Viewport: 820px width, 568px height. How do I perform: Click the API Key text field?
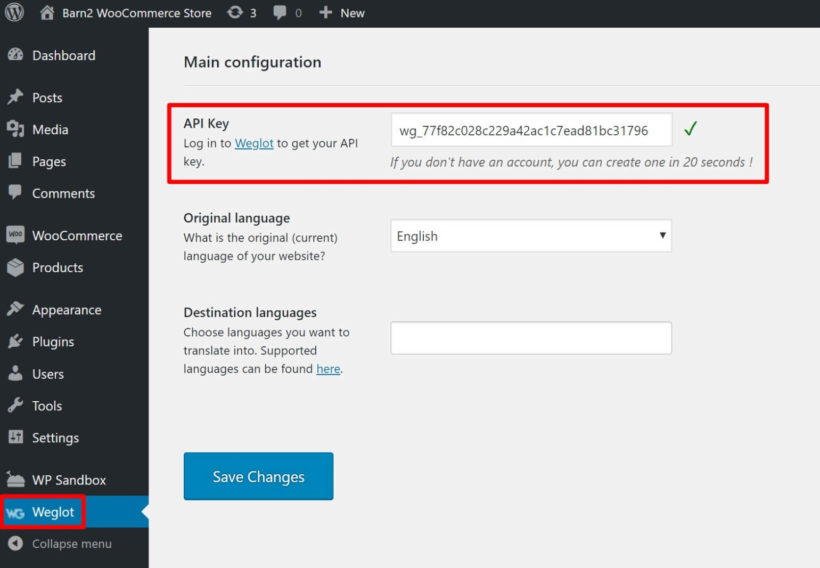coord(530,130)
